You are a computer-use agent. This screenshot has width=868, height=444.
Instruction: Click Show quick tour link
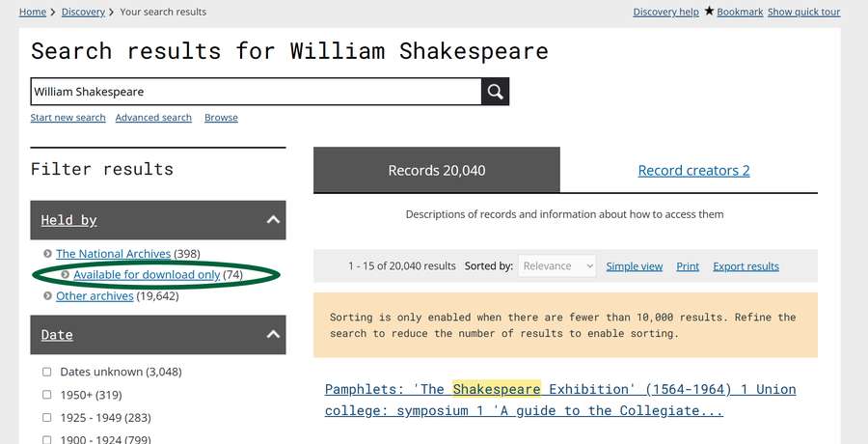(x=803, y=12)
